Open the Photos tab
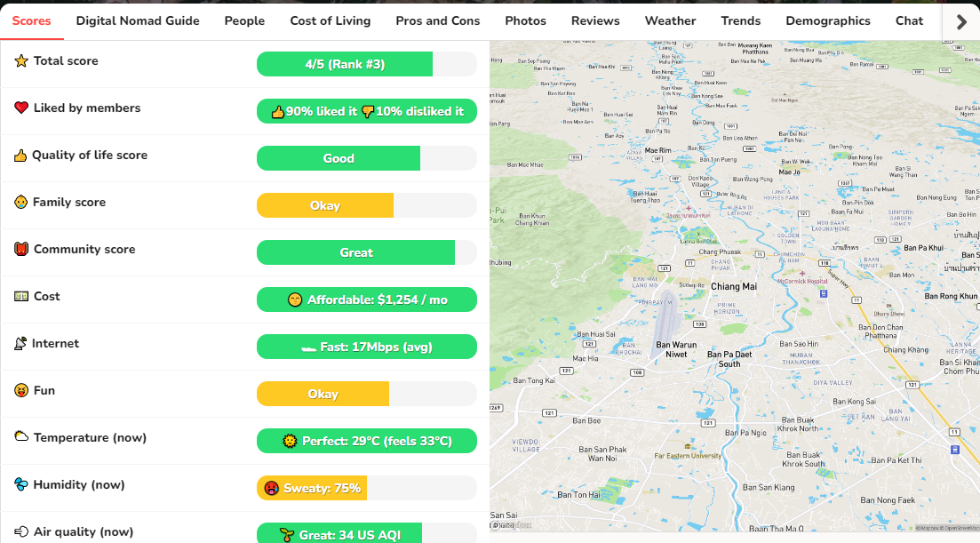The width and height of the screenshot is (980, 543). click(x=526, y=20)
